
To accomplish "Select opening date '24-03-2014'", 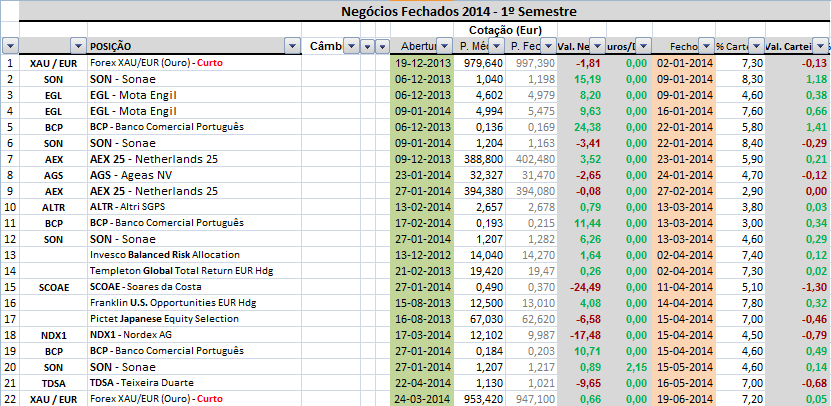I will pyautogui.click(x=423, y=399).
